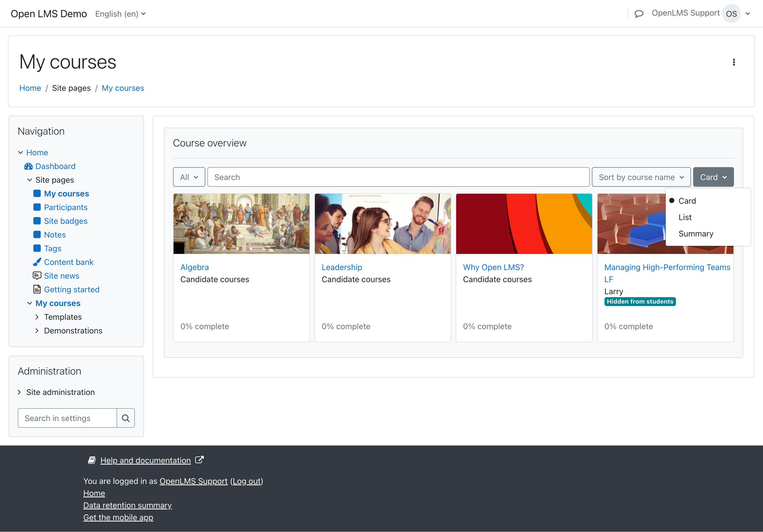Click the Search in settings field
The image size is (763, 532).
click(x=67, y=418)
